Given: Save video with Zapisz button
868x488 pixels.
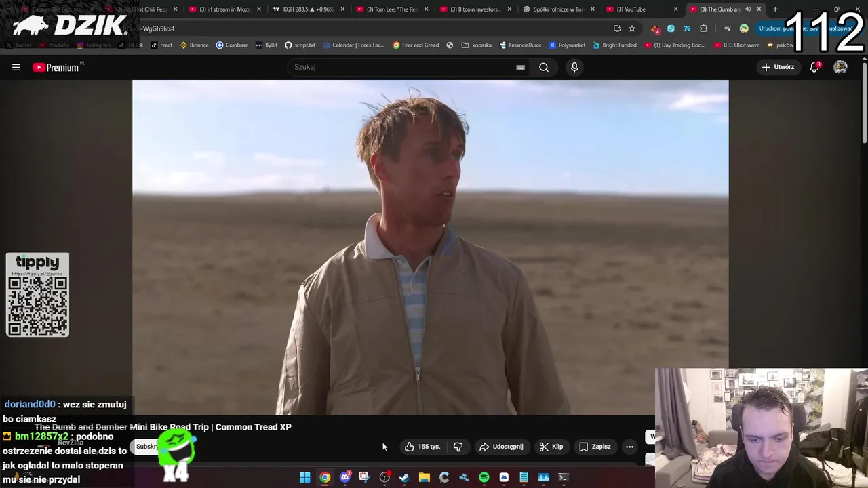Looking at the screenshot, I should 595,447.
